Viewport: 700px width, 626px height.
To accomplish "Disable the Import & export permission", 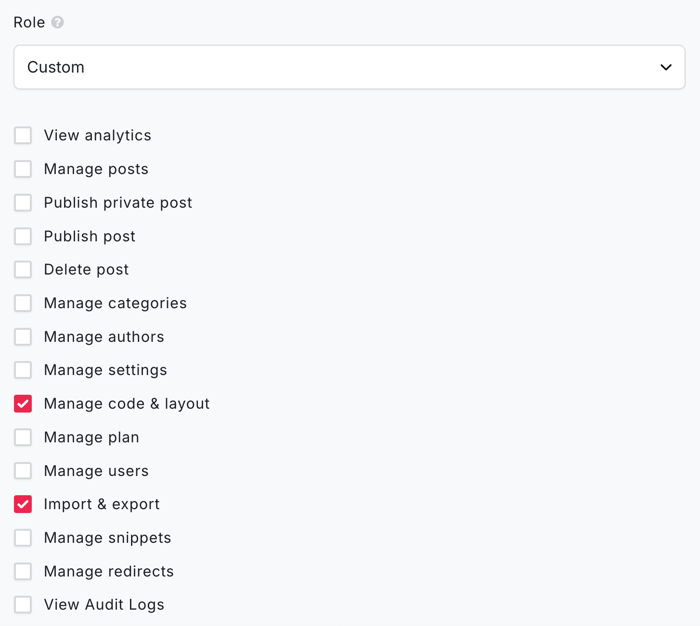I will [23, 504].
